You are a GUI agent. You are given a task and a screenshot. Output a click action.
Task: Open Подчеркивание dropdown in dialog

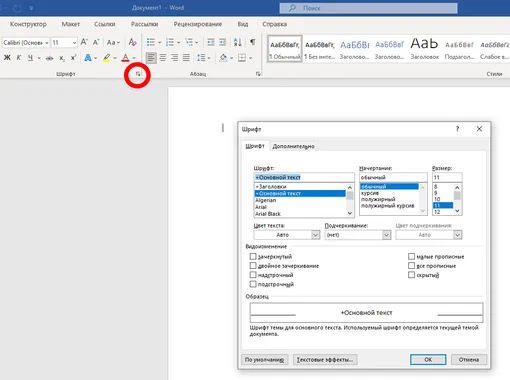[x=386, y=235]
